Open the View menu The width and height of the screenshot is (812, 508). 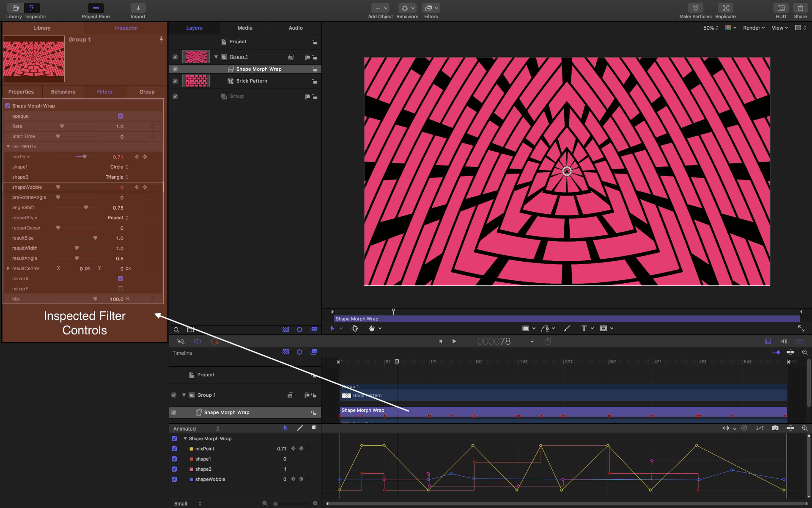tap(780, 28)
